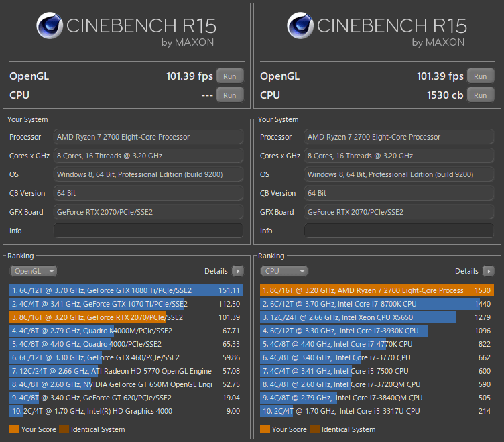
Task: Select GeForce GT 620 ranking row
Action: tap(126, 398)
